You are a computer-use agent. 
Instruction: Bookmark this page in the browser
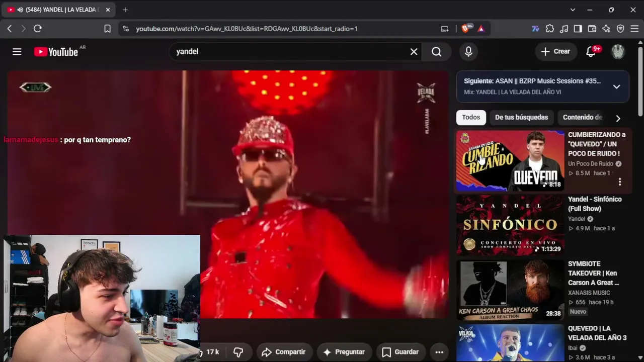[x=107, y=29]
